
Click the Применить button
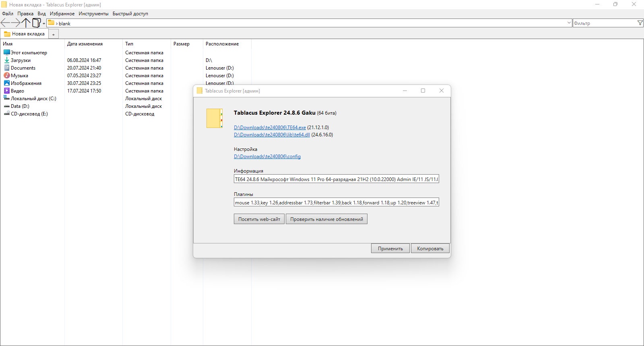click(x=390, y=249)
